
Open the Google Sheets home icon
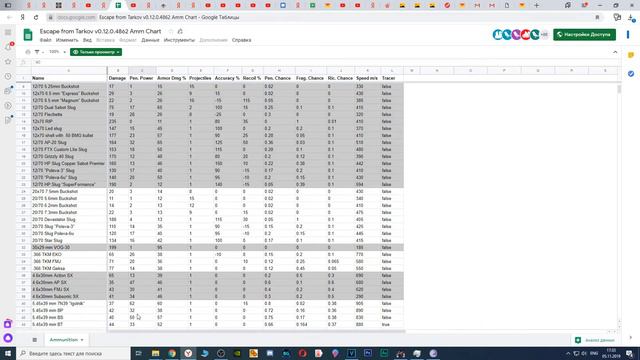point(28,35)
